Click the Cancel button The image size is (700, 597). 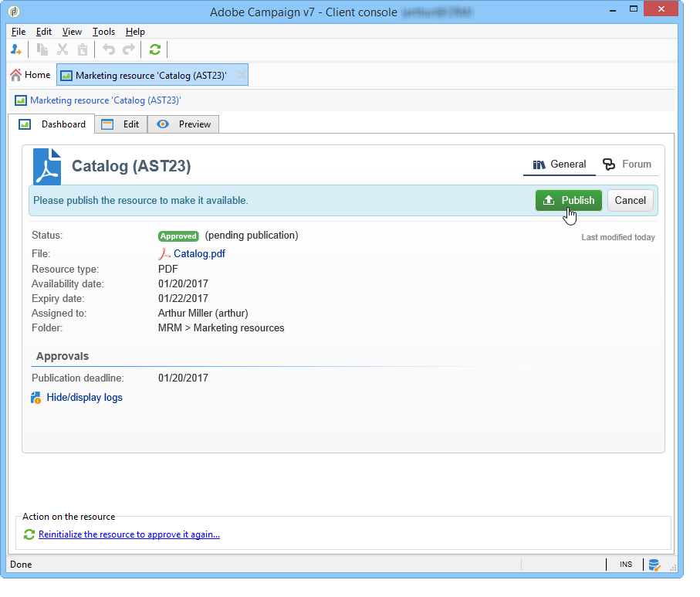tap(631, 201)
